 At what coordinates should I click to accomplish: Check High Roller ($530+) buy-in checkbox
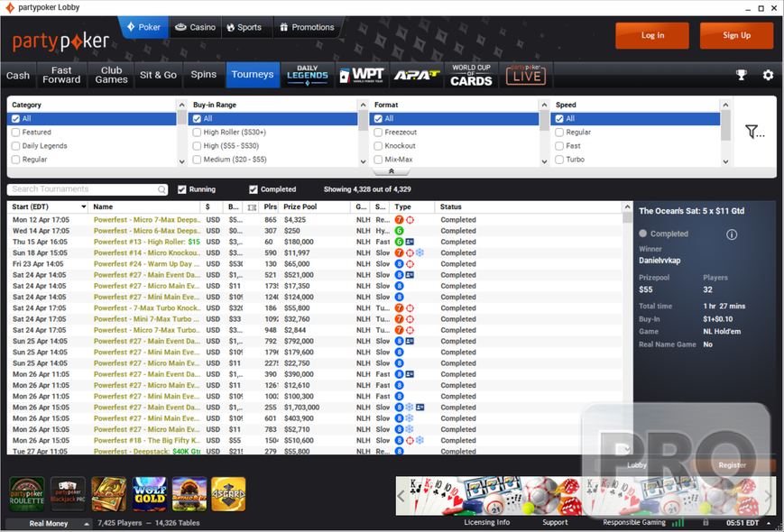pyautogui.click(x=197, y=133)
